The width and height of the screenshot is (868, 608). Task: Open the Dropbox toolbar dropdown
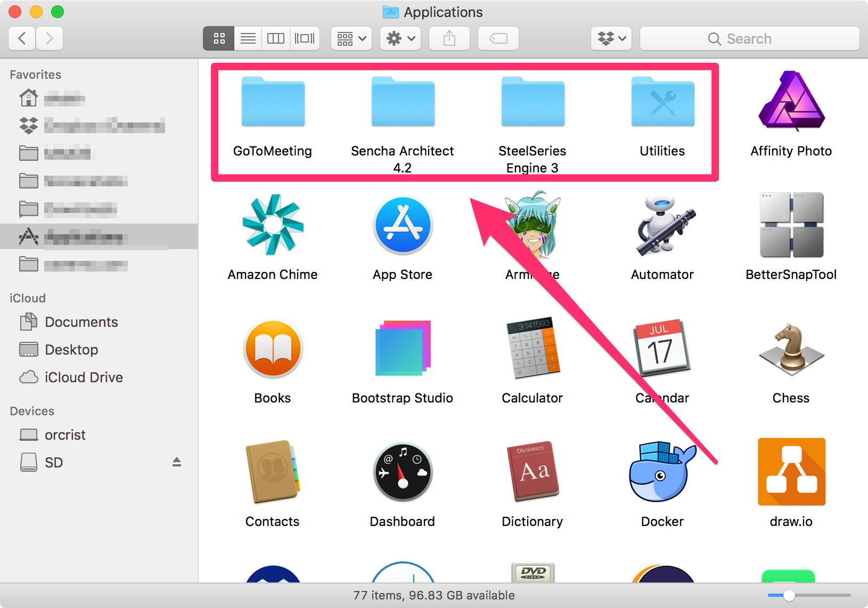pos(611,38)
